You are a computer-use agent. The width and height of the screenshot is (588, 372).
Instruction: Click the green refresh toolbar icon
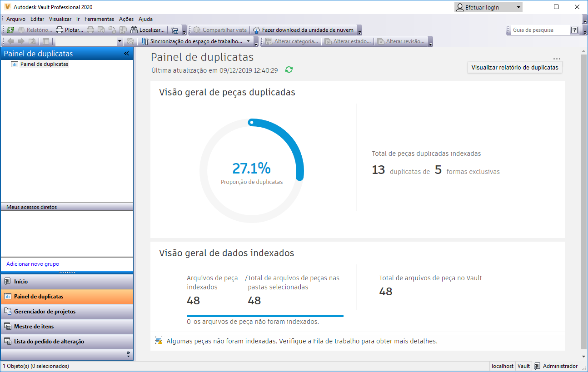[x=10, y=30]
